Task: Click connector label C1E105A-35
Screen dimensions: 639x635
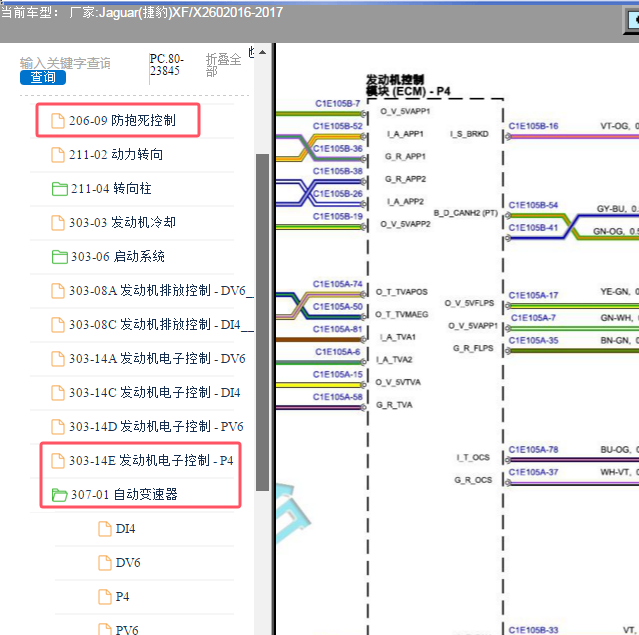Action: (x=533, y=340)
